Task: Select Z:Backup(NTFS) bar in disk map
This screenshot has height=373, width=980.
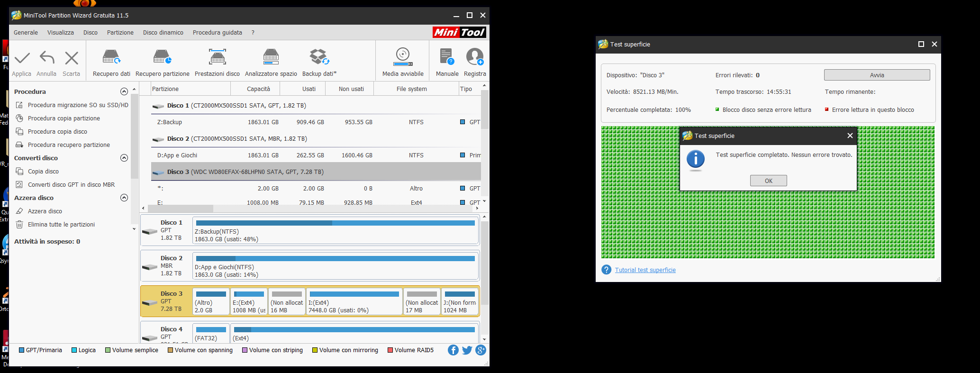Action: point(336,231)
